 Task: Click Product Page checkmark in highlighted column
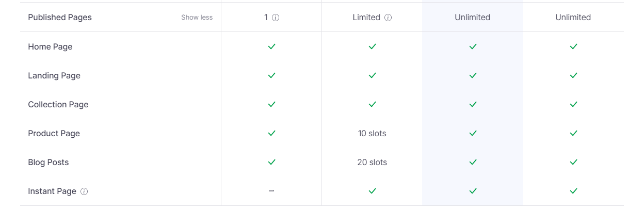point(473,133)
